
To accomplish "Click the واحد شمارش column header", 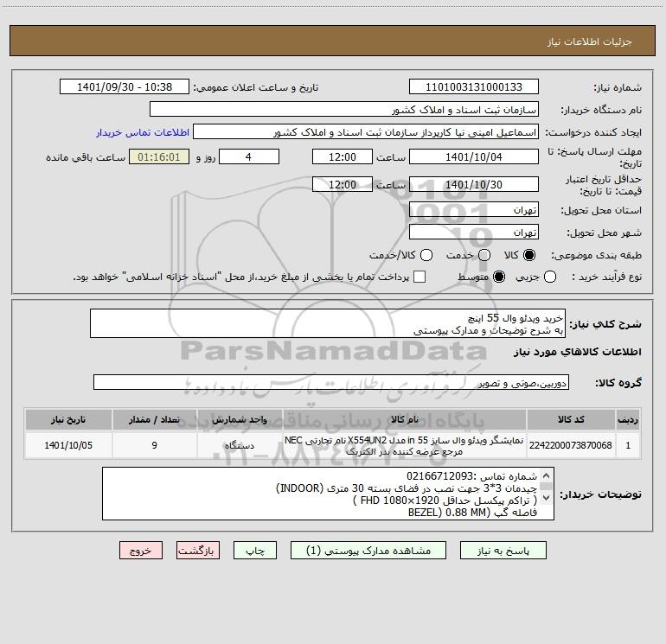I will (x=240, y=419).
